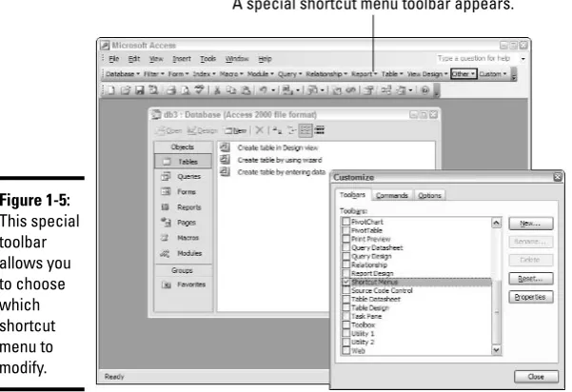Image resolution: width=572 pixels, height=392 pixels.
Task: Open the Database shortcut menu dropdown
Action: (x=123, y=74)
